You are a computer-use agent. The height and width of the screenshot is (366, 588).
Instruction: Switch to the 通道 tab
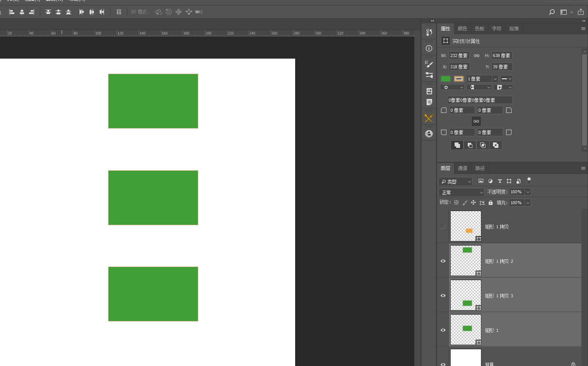[x=462, y=168]
